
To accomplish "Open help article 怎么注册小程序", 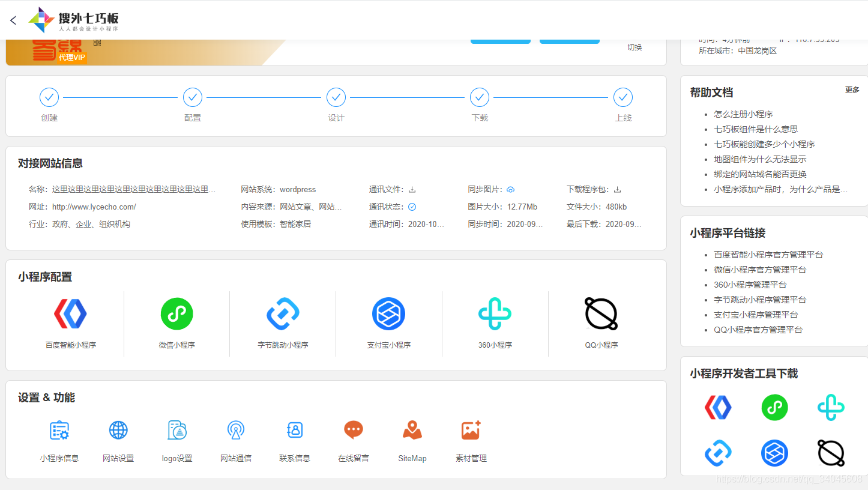I will (x=743, y=114).
